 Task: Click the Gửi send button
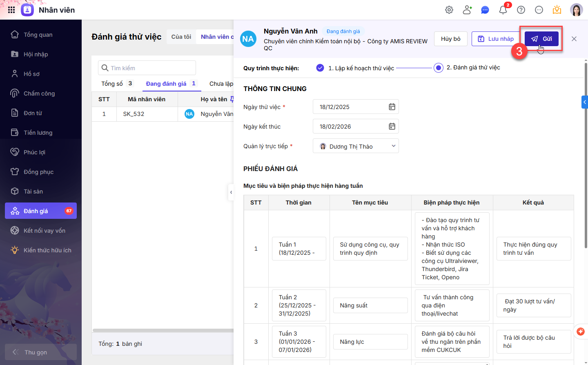pos(541,39)
